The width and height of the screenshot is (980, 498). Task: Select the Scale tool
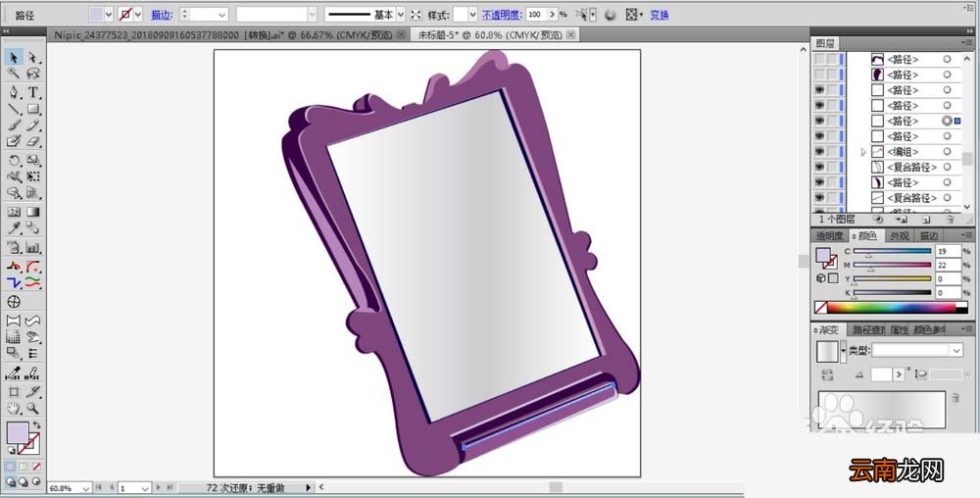(33, 161)
